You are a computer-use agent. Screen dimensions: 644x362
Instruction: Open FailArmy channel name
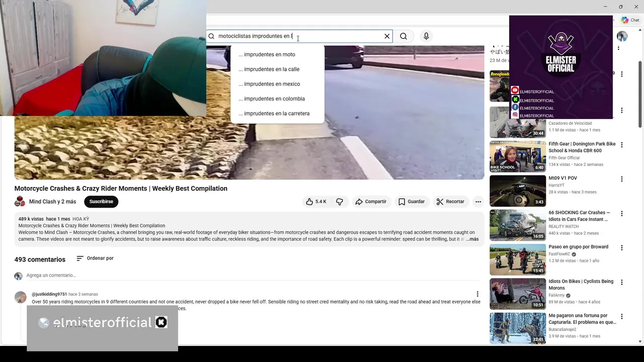556,296
